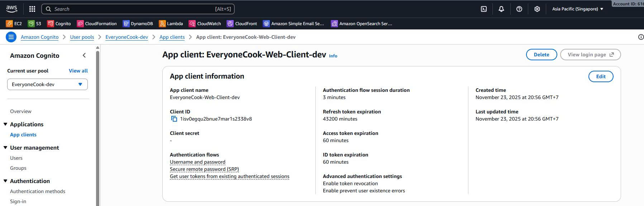Collapse the Authentication section

tap(5, 181)
